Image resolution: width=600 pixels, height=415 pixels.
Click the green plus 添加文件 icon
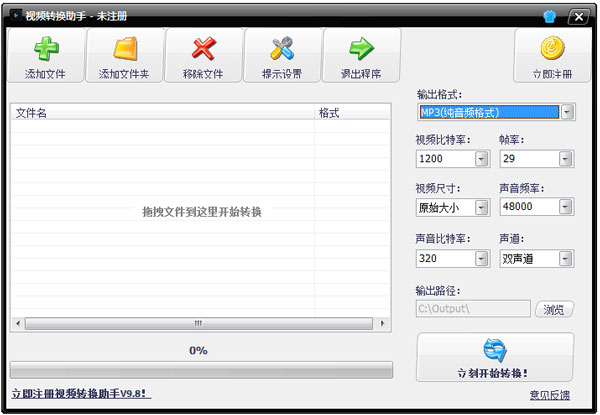point(46,49)
